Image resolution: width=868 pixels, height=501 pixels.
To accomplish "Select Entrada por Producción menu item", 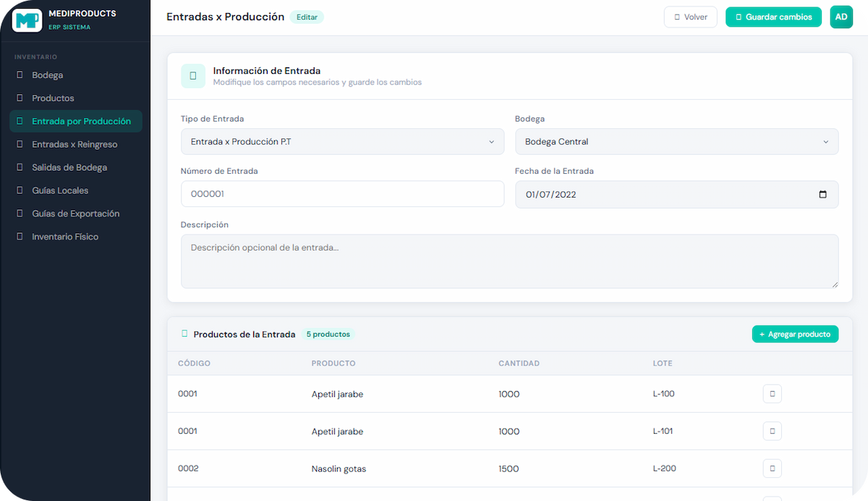I will pyautogui.click(x=75, y=122).
